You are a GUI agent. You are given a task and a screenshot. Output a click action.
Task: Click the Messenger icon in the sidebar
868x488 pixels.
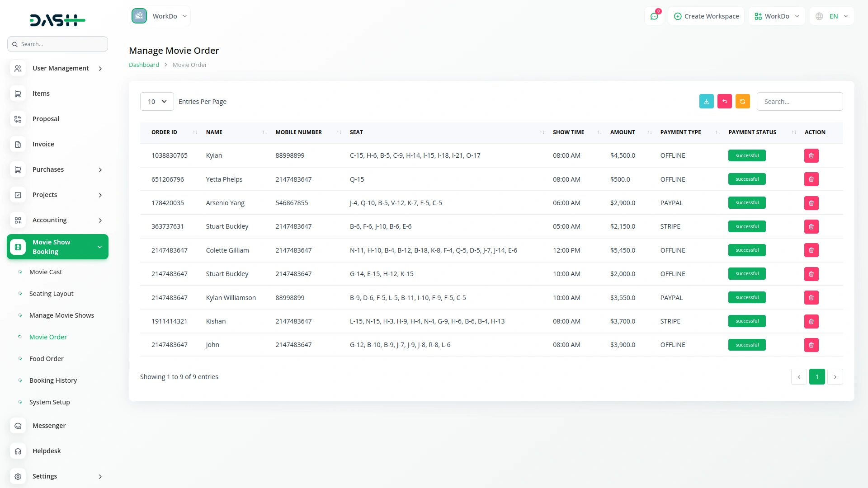point(18,426)
